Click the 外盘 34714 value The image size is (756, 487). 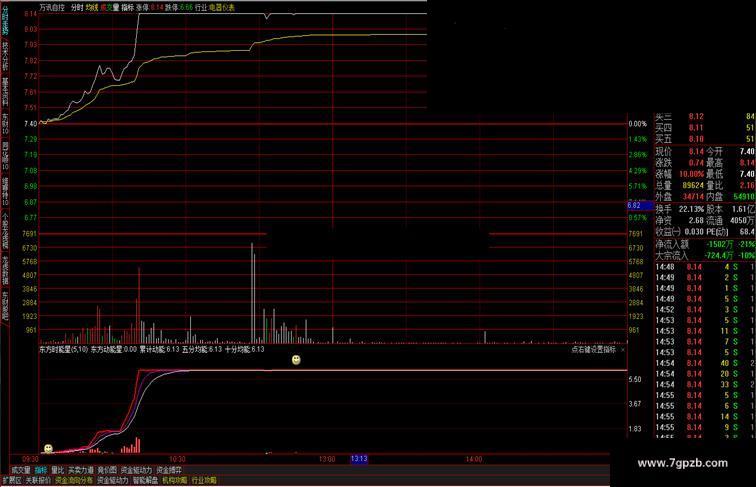(693, 197)
